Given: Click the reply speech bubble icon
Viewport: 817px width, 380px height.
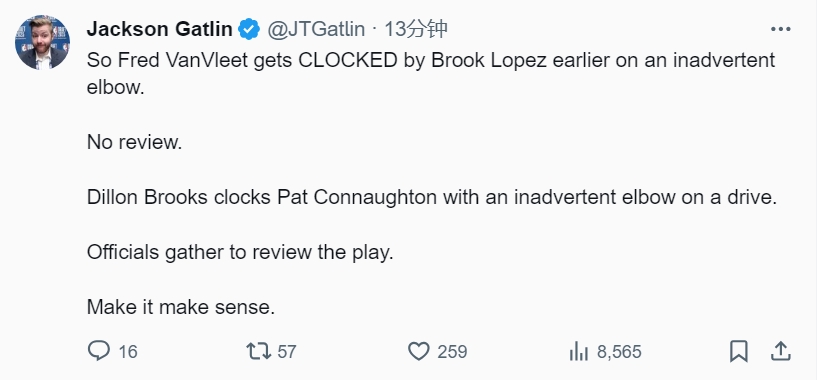Looking at the screenshot, I should click(99, 351).
